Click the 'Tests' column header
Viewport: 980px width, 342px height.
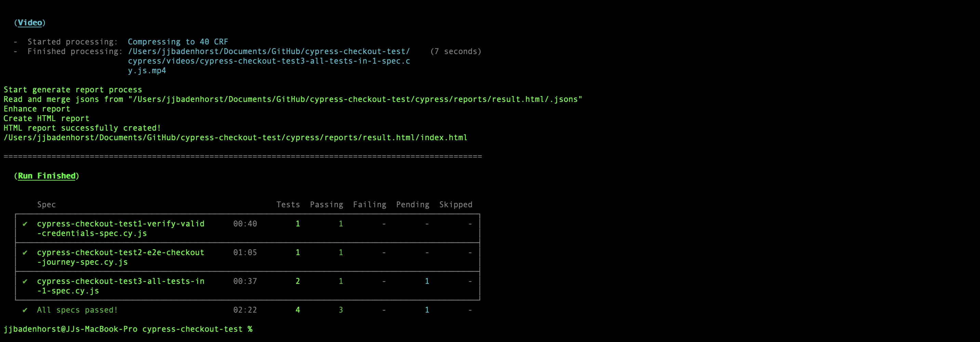tap(288, 205)
